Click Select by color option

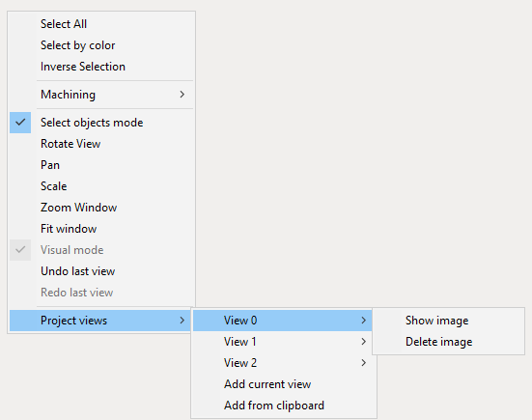point(101,45)
